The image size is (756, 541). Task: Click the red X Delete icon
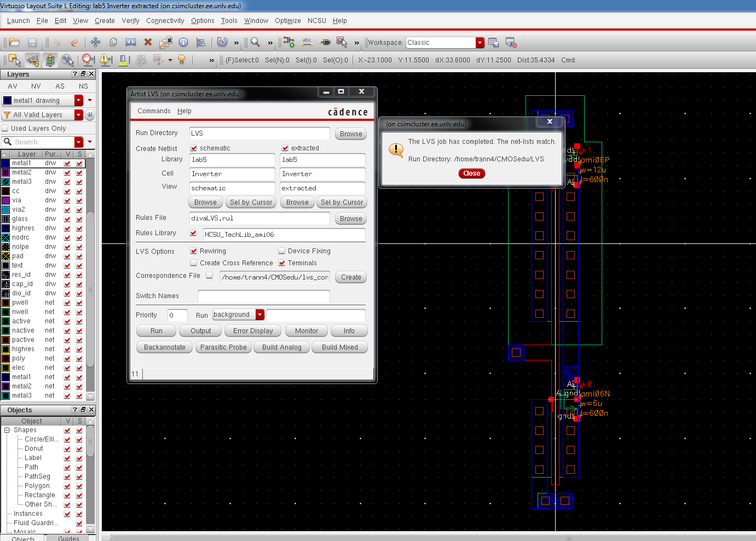click(x=148, y=42)
